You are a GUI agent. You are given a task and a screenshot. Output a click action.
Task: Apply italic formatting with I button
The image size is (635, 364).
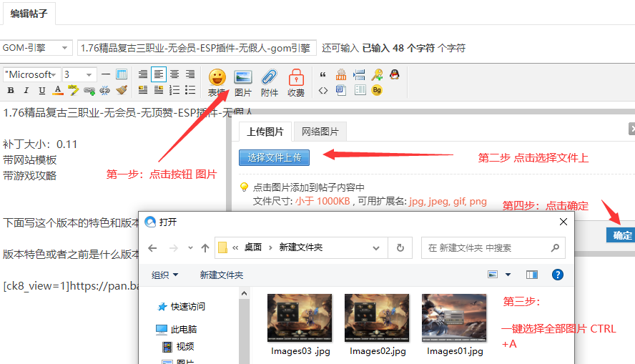click(26, 90)
